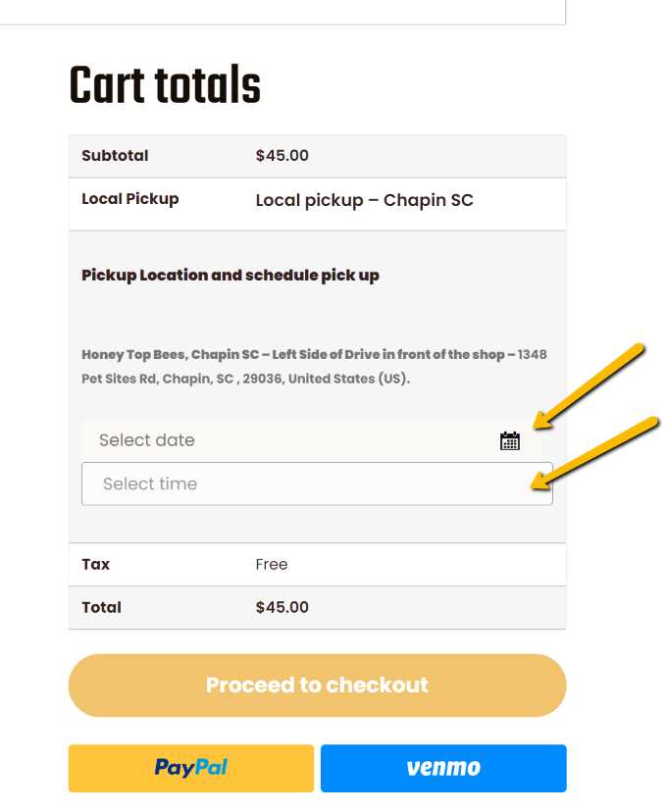Click the Local Pickup row label
Viewport: 666px width, 812px height.
click(130, 199)
